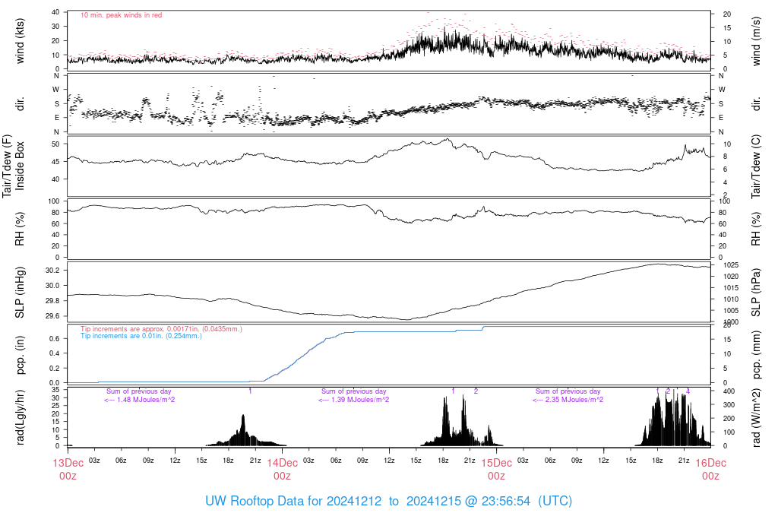The image size is (778, 532).
Task: Click the 'rad(Lgly/hr)' axis label
Action: click(20, 417)
